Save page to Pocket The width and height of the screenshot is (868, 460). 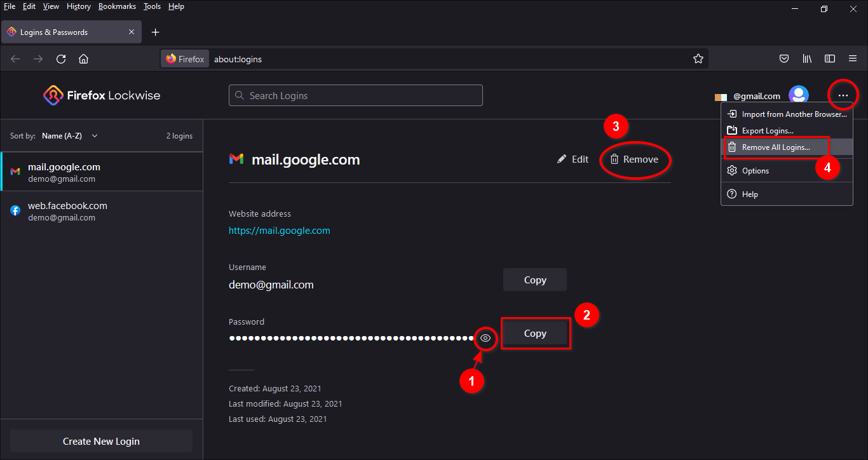tap(784, 59)
